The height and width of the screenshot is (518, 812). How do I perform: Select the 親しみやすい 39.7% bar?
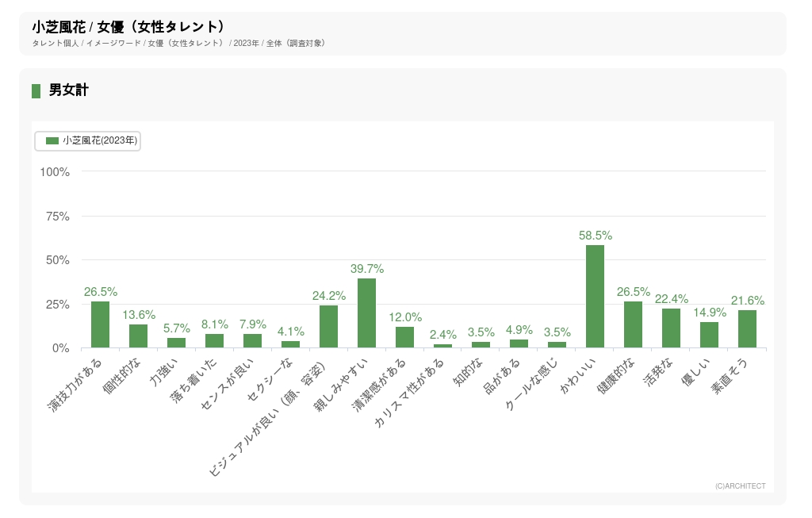point(366,313)
